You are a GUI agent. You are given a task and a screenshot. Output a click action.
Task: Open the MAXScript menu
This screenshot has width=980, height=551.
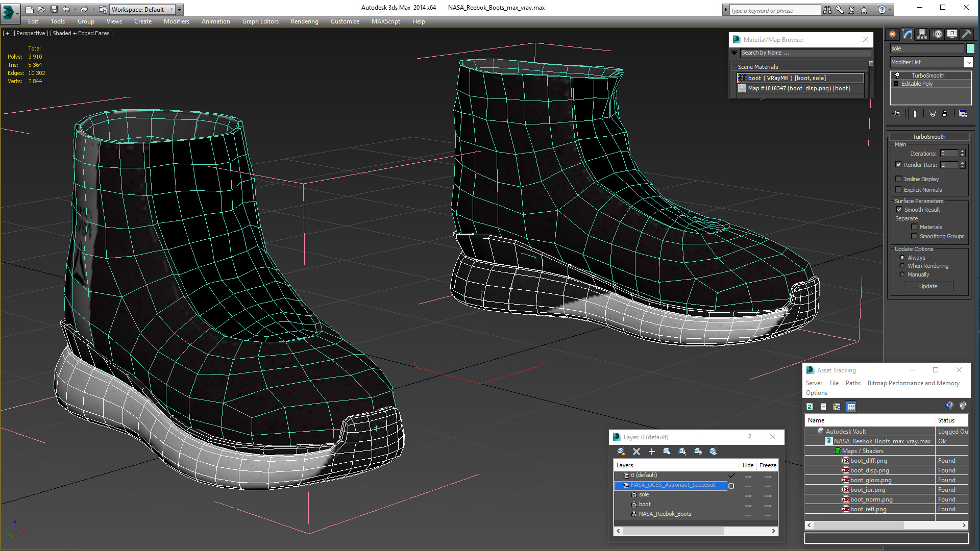coord(386,21)
